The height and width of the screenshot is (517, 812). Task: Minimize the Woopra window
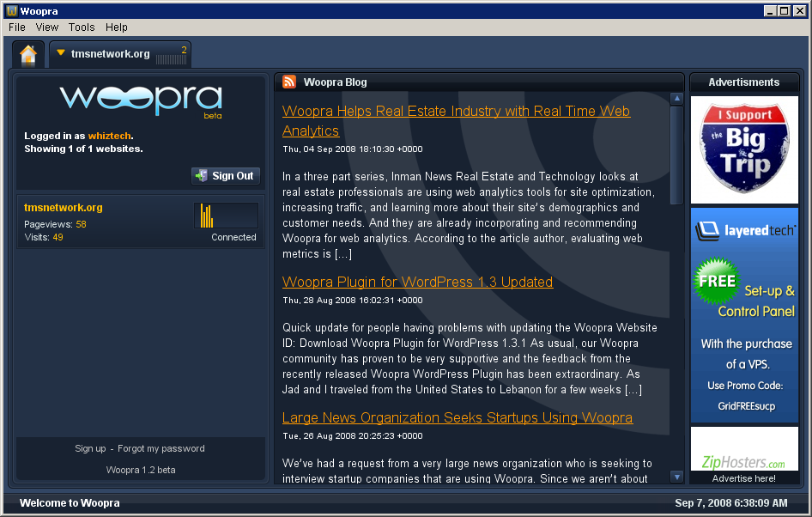click(770, 10)
